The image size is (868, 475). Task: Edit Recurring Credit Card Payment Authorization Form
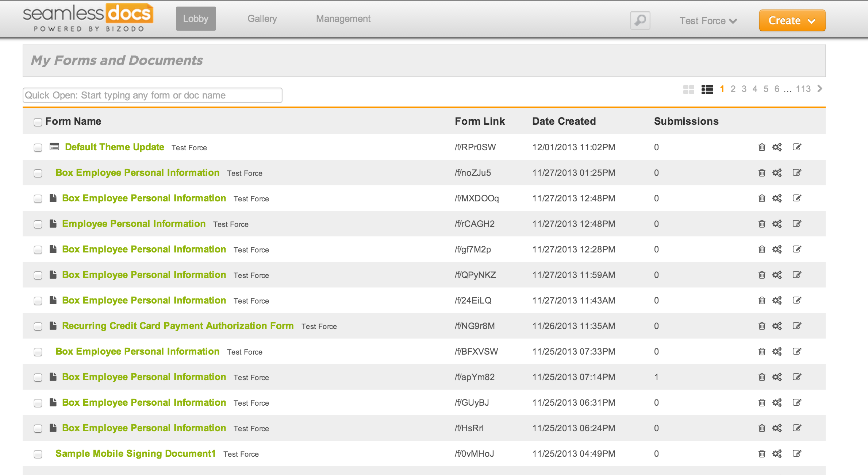797,326
